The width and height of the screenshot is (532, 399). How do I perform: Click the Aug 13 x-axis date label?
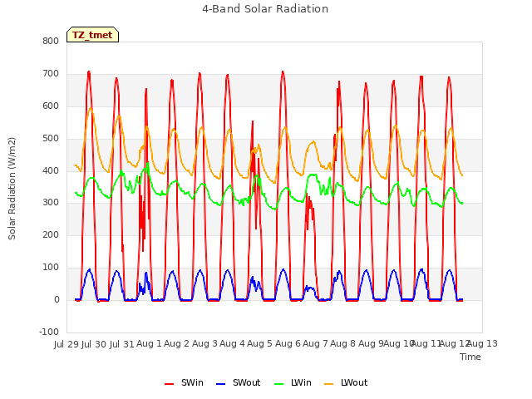pos(482,344)
